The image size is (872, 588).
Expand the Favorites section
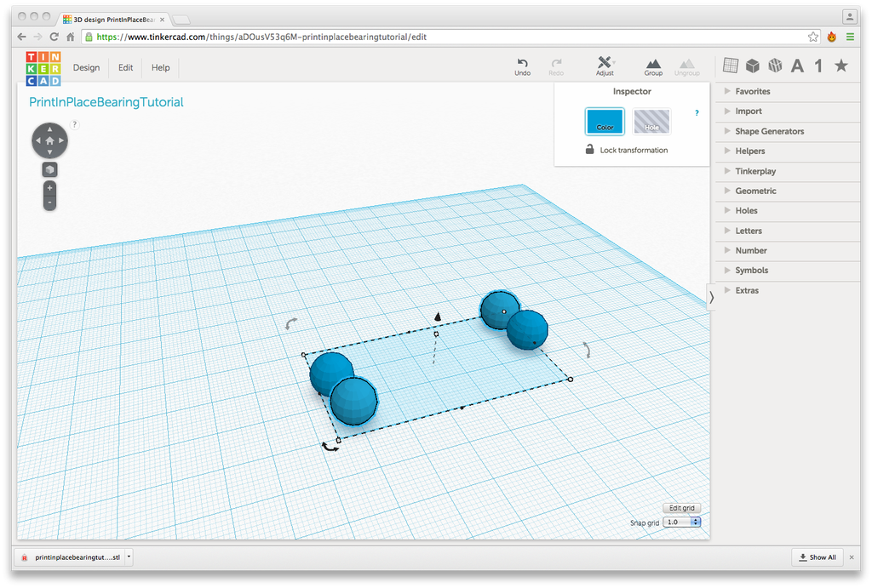[788, 91]
